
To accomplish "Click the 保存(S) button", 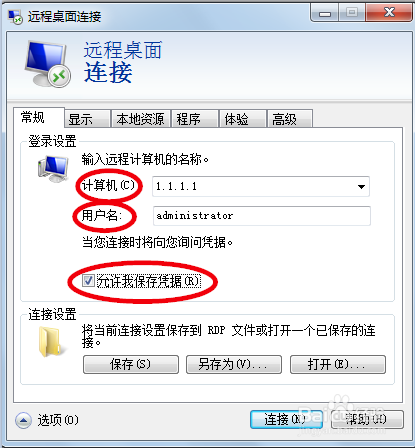I will 131,364.
